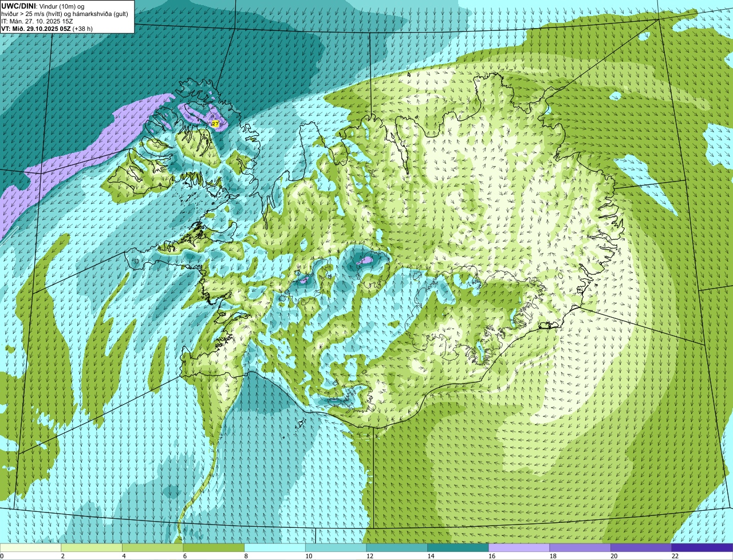Click the 4–6 m/s green swatch
Image resolution: width=733 pixels, height=560 pixels.
pos(153,547)
